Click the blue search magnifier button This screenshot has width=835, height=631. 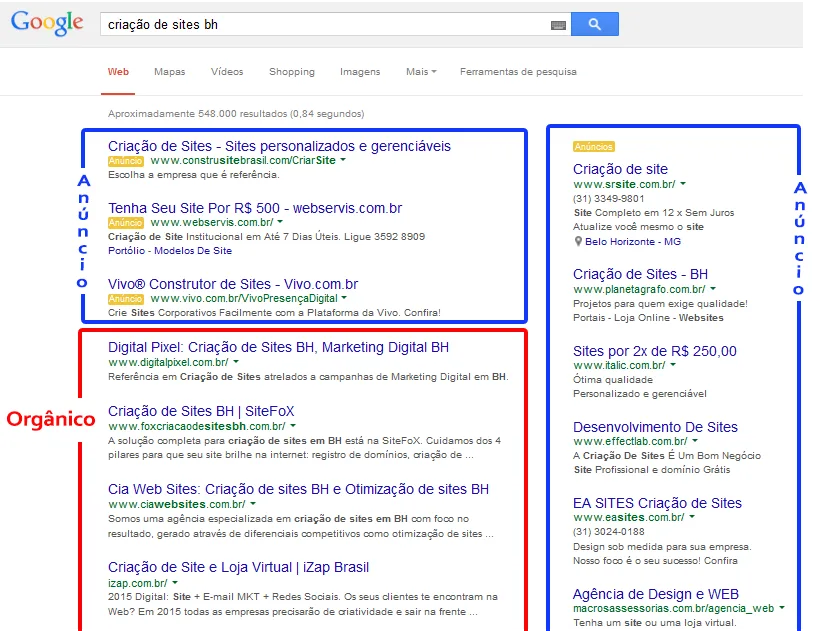click(594, 25)
